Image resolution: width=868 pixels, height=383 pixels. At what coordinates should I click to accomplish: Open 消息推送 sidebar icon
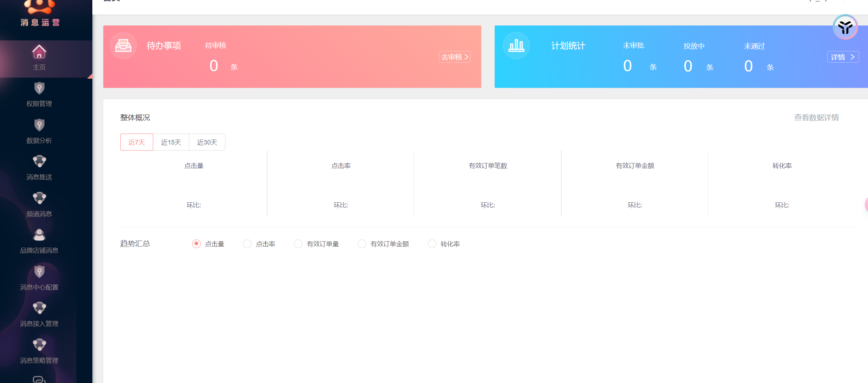tap(39, 162)
